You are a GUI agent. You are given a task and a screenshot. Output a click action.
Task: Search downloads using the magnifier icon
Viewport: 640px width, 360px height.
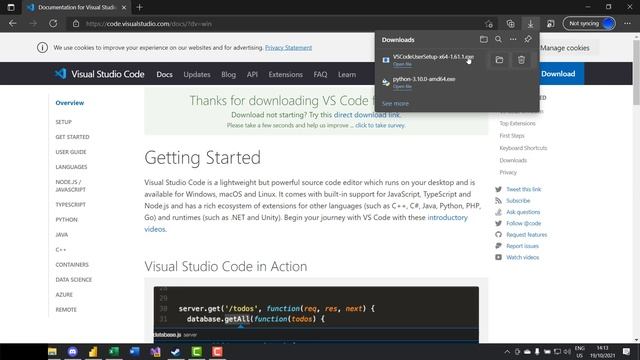click(x=498, y=40)
